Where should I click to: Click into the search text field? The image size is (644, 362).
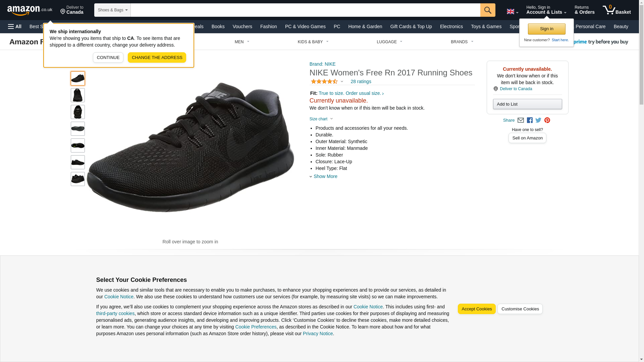tap(305, 10)
